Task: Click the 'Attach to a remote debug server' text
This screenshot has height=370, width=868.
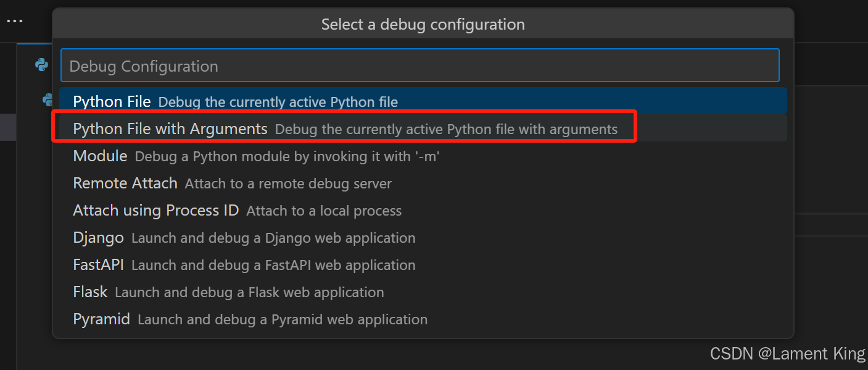Action: (288, 184)
